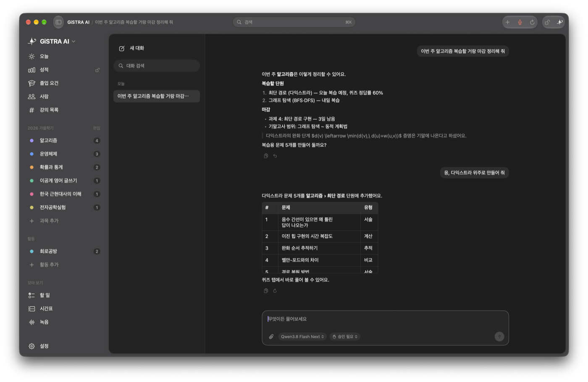Screen dimensions: 588x382
Task: Open 시간표 timetable view
Action: coord(64,309)
